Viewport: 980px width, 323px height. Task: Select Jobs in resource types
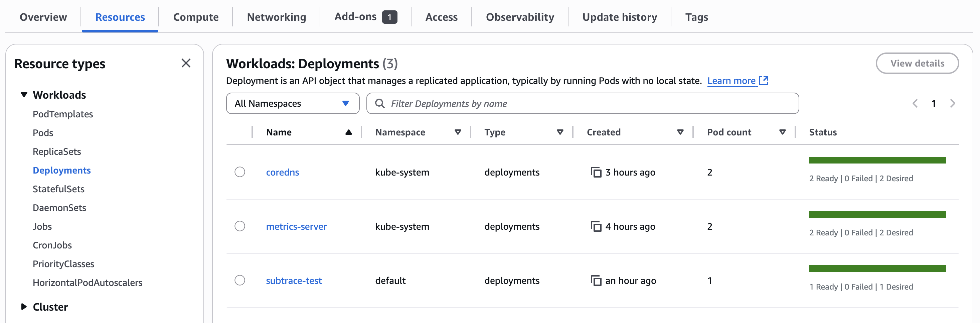pyautogui.click(x=42, y=226)
